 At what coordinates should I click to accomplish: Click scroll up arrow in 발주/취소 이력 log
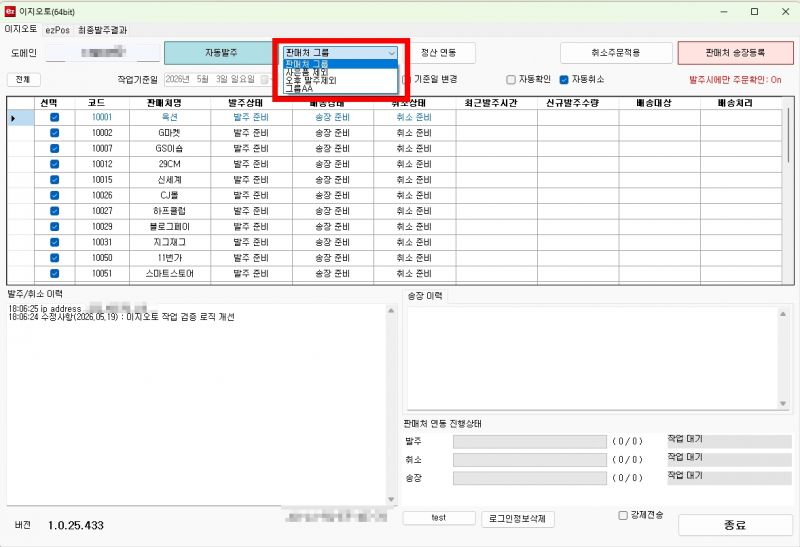point(391,310)
